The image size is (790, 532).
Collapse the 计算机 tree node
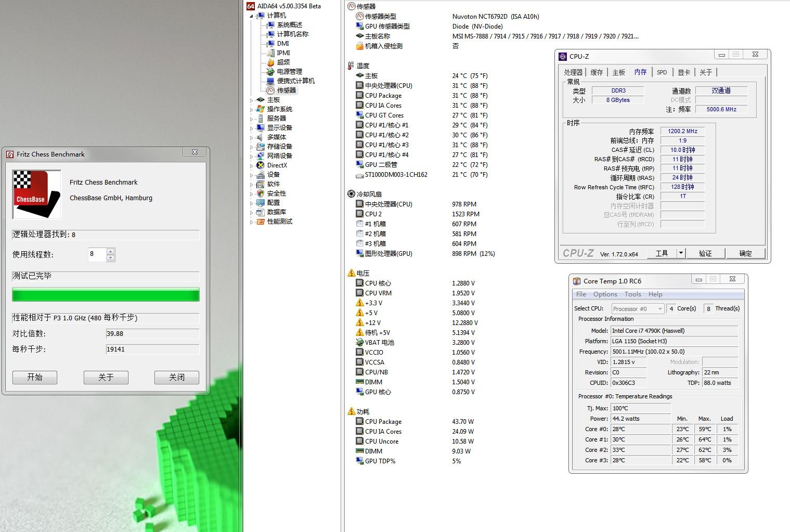(251, 16)
